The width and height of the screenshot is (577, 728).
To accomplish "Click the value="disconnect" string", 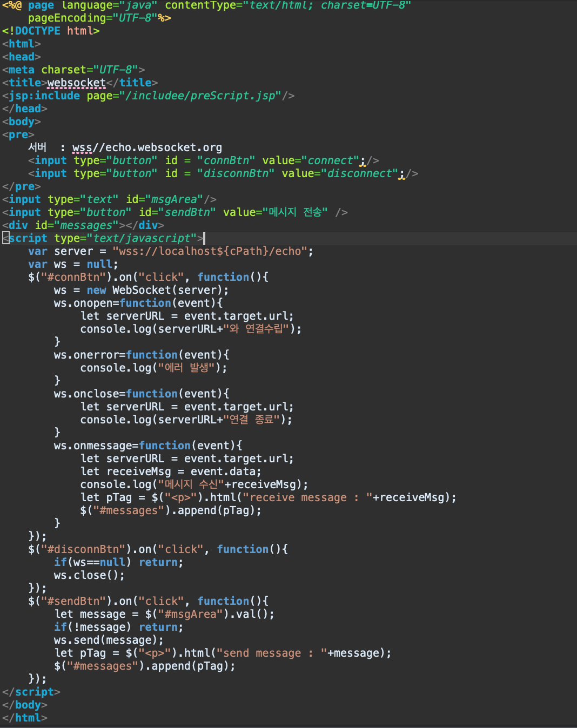I will [x=340, y=173].
